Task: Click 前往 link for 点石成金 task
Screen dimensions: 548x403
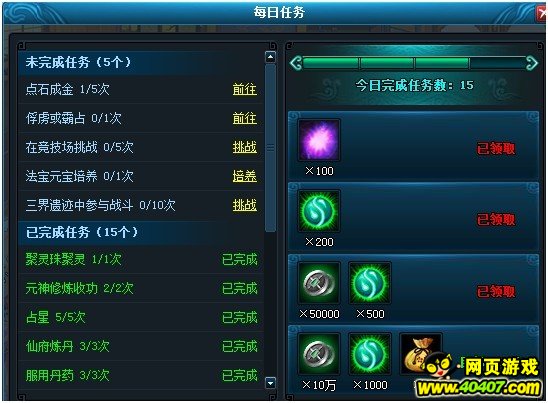Action: pyautogui.click(x=245, y=89)
